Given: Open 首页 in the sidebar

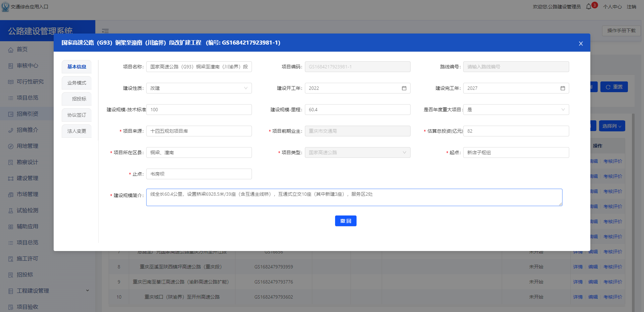Looking at the screenshot, I should [x=22, y=50].
